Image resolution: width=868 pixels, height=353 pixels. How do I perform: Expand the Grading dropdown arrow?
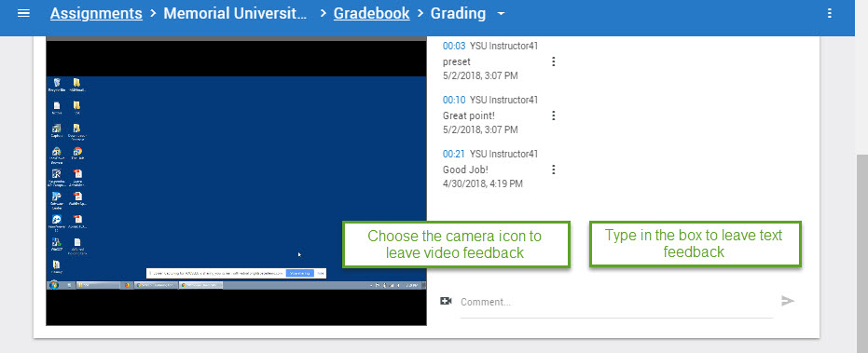501,14
